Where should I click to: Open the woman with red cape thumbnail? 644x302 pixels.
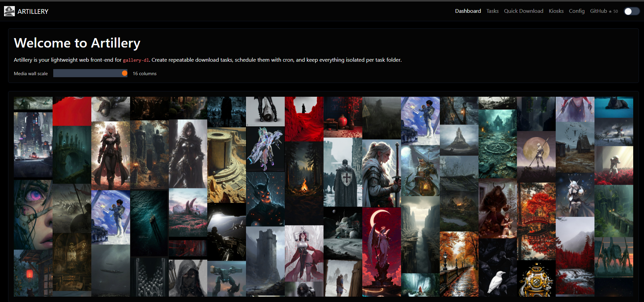(304, 253)
